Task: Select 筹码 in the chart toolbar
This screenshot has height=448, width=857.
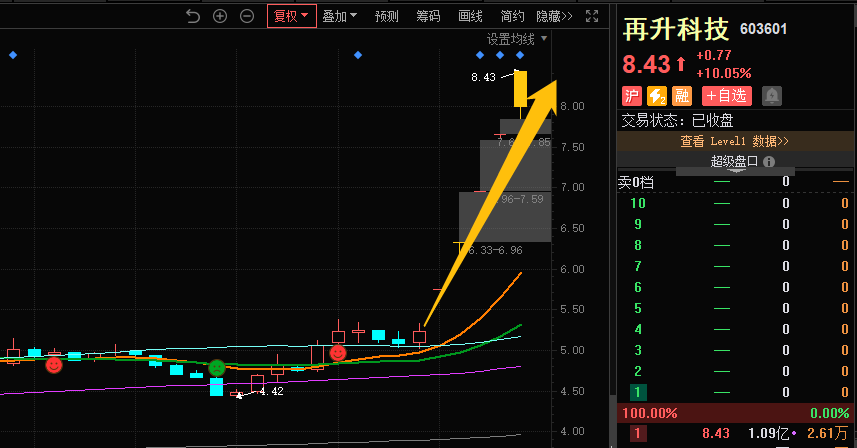Action: click(428, 16)
